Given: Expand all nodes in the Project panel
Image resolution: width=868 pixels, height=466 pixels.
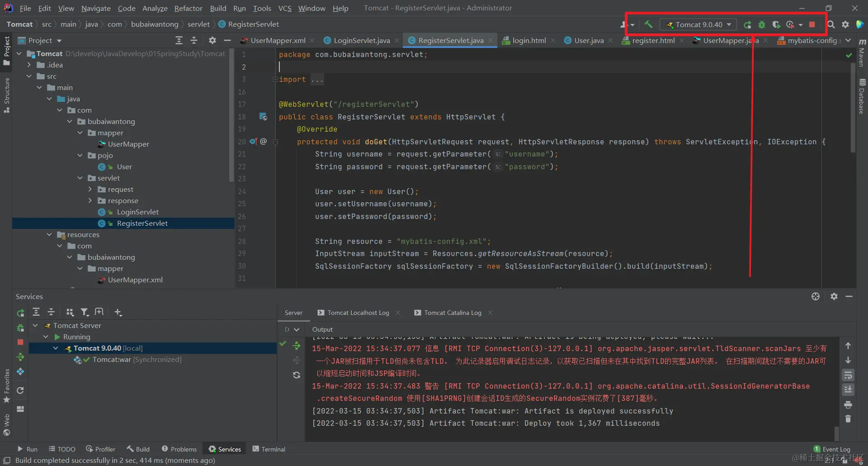Looking at the screenshot, I should [179, 40].
